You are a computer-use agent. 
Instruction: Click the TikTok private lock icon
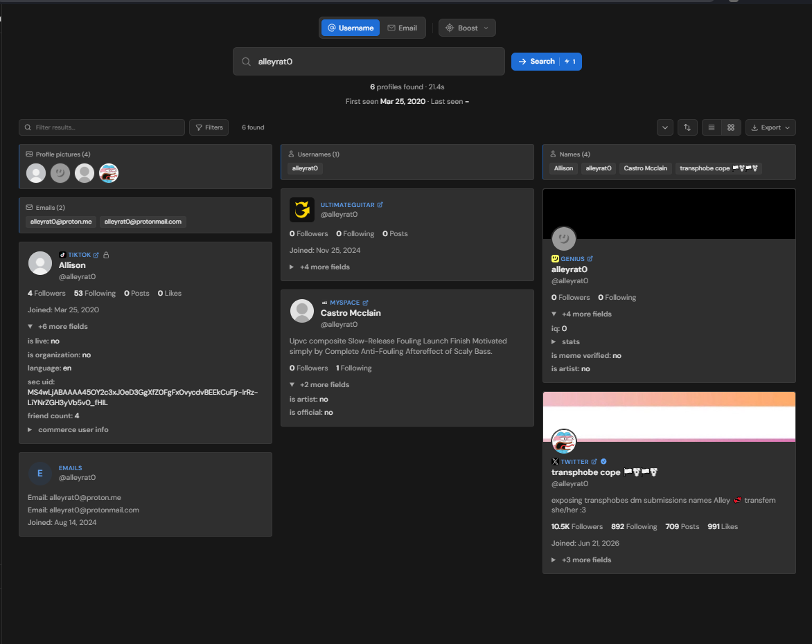point(106,255)
